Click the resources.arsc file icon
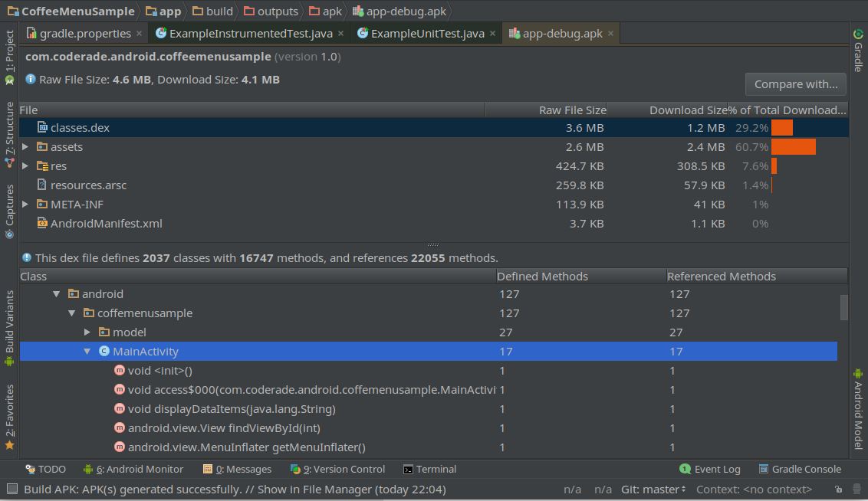Screen dimensions: 868x501 coord(41,185)
